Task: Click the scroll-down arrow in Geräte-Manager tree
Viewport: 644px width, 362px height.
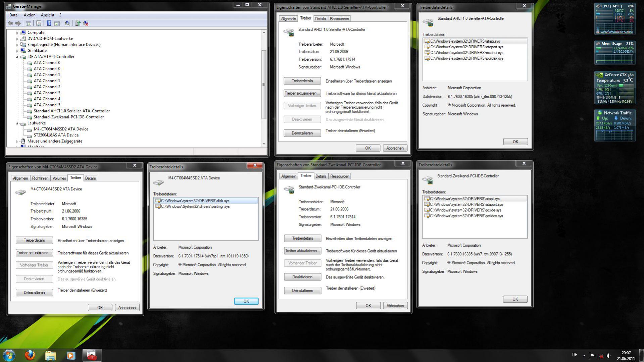Action: (x=264, y=144)
